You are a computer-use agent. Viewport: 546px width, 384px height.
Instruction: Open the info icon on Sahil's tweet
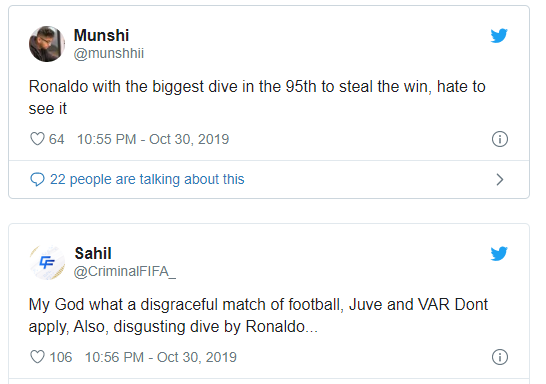pos(500,357)
